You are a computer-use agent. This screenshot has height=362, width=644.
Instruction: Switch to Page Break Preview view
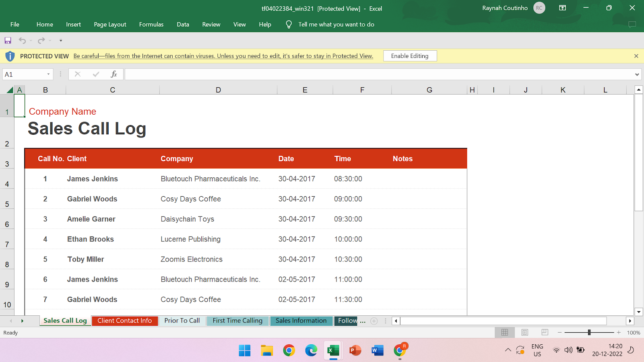545,332
